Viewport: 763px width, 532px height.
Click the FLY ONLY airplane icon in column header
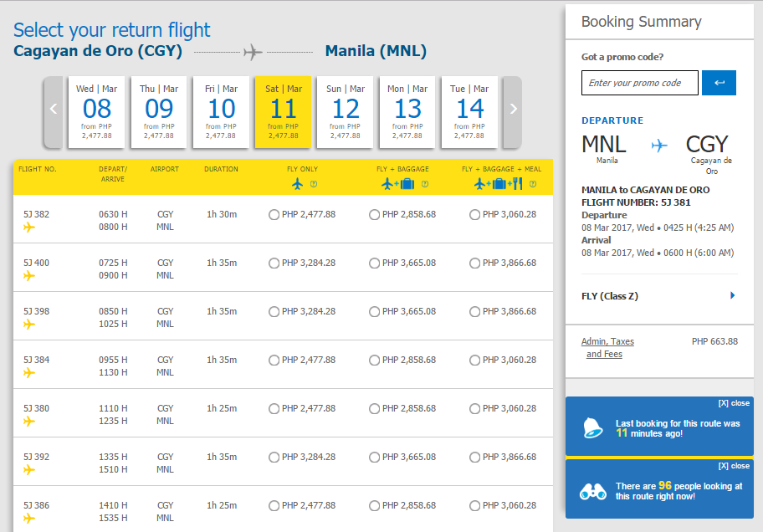pyautogui.click(x=298, y=183)
